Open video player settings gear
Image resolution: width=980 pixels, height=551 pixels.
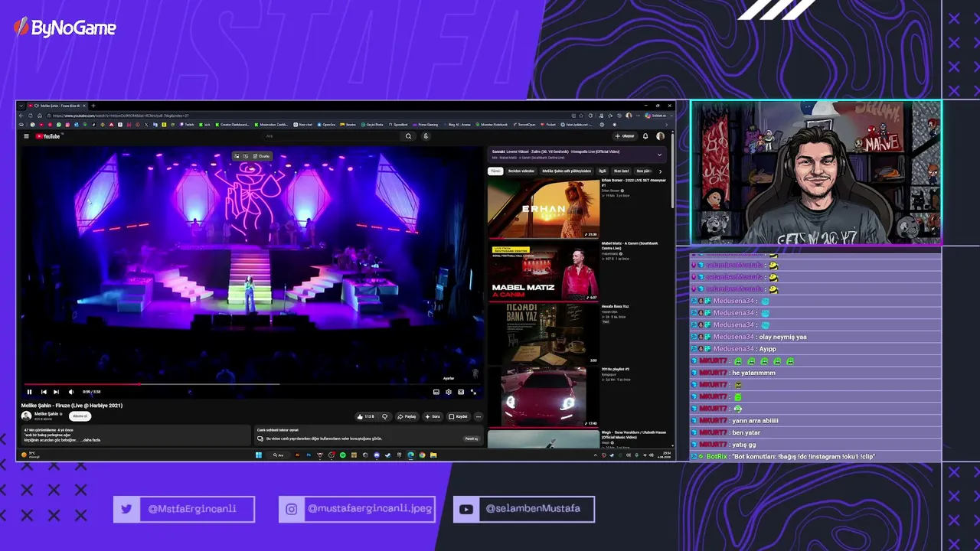click(x=449, y=392)
